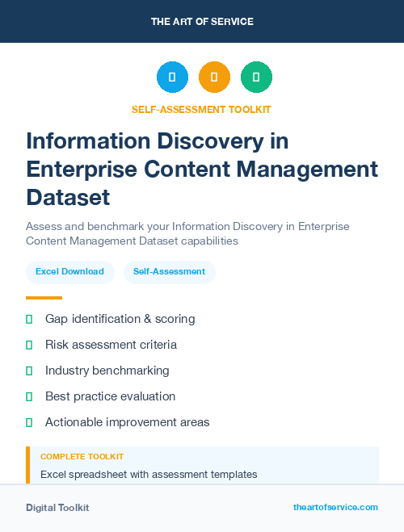Select the text 'Industry benchmarking'
This screenshot has height=532, width=404.
[x=107, y=371]
